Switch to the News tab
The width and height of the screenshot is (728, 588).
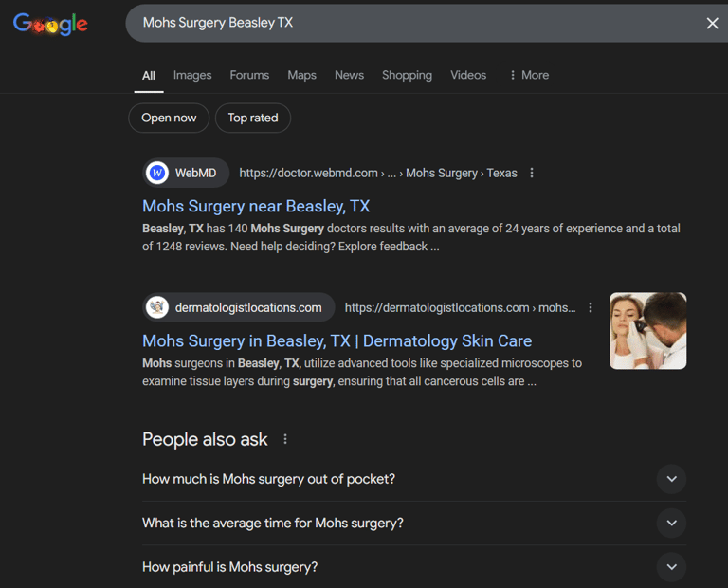(x=349, y=75)
